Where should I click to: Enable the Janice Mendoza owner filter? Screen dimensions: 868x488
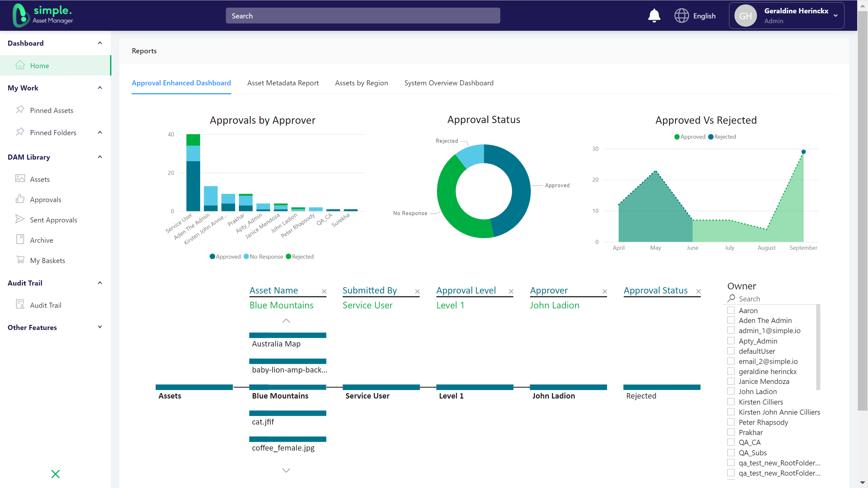point(731,381)
